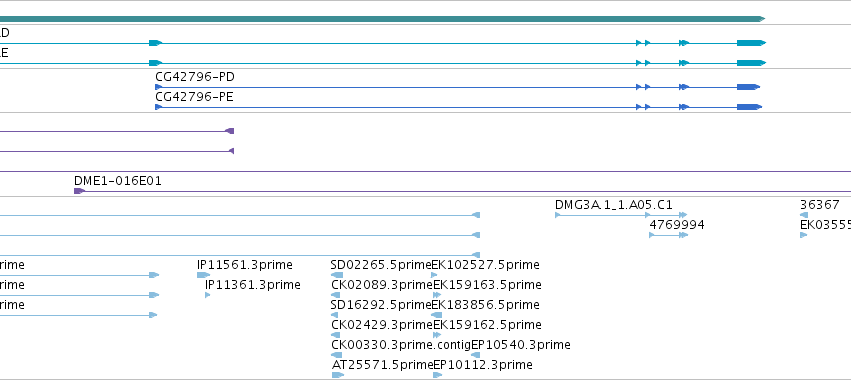Select the last thick exon of CG42796-PD
The image size is (851, 380).
coord(748,87)
